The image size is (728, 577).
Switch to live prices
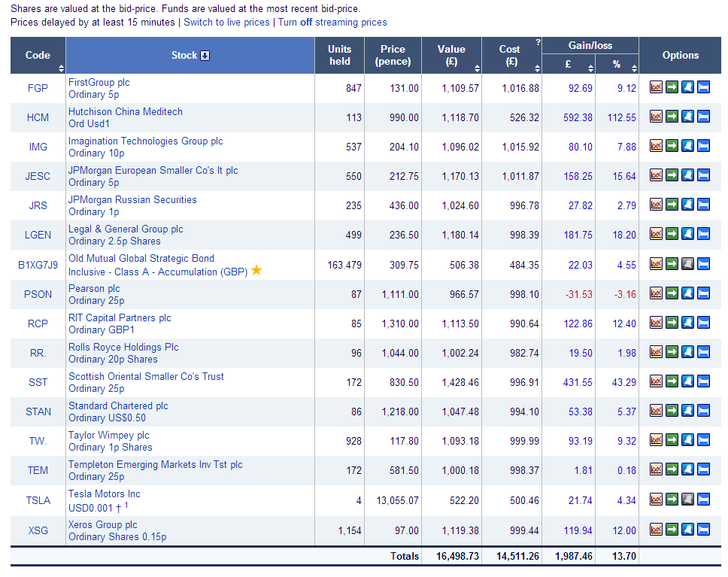226,23
